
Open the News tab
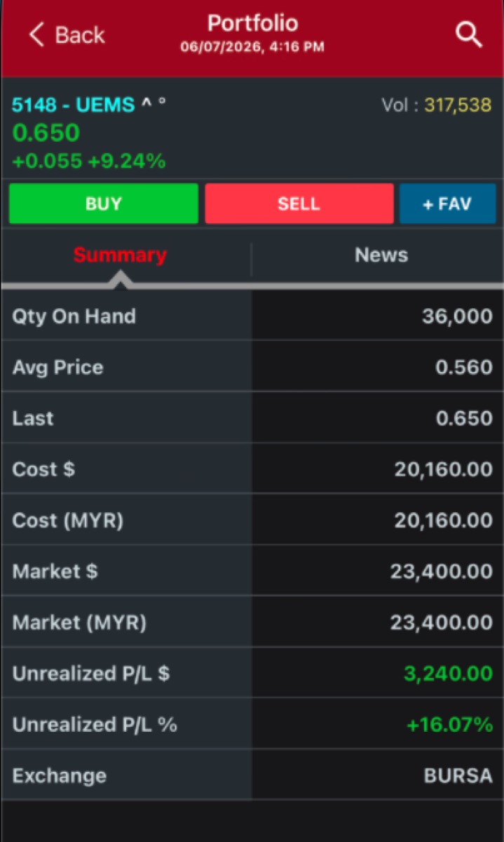coord(381,255)
